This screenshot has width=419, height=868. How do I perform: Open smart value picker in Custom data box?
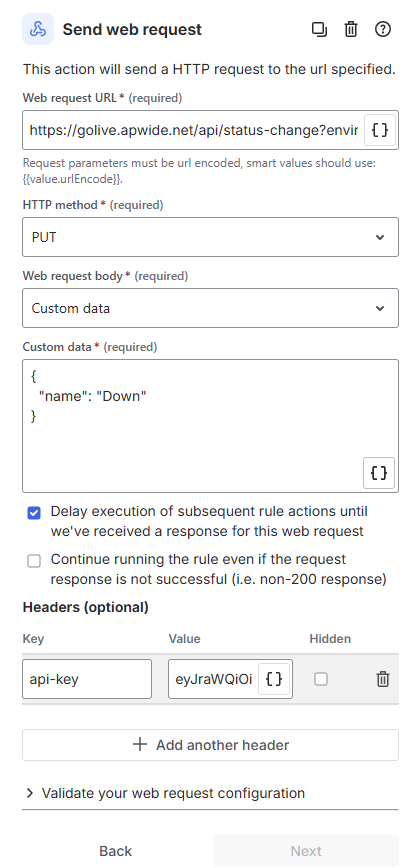[x=379, y=473]
